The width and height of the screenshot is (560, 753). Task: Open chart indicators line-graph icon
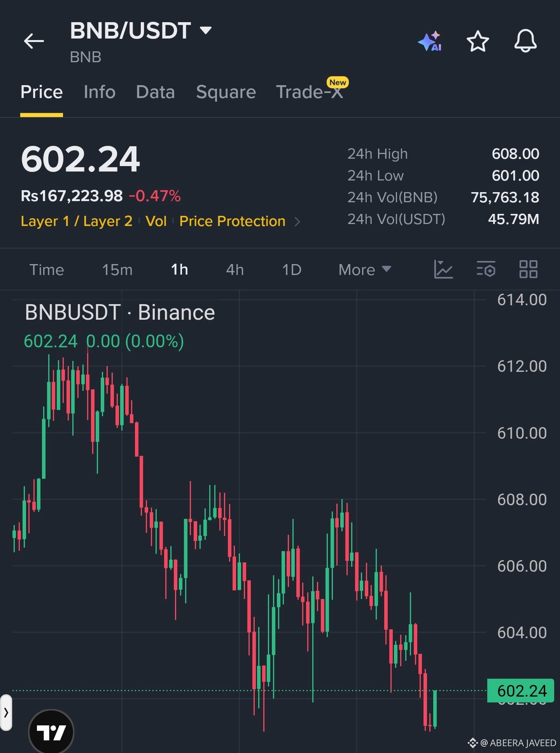tap(443, 269)
